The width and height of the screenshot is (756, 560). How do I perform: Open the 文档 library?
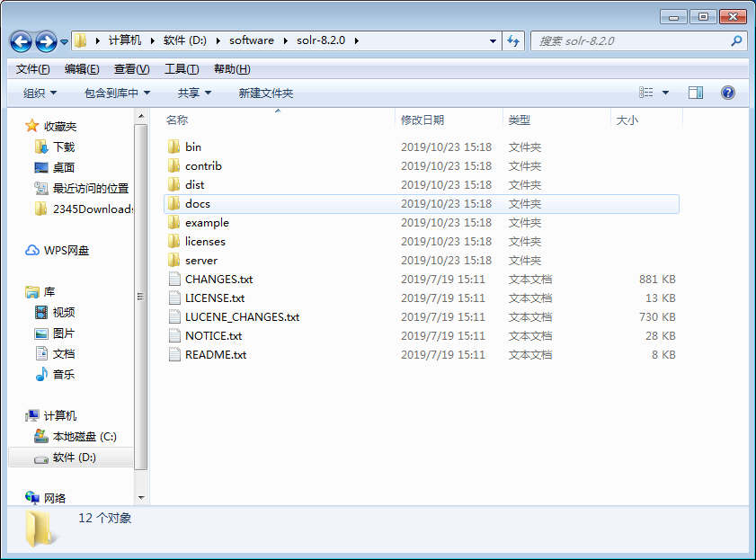point(64,354)
